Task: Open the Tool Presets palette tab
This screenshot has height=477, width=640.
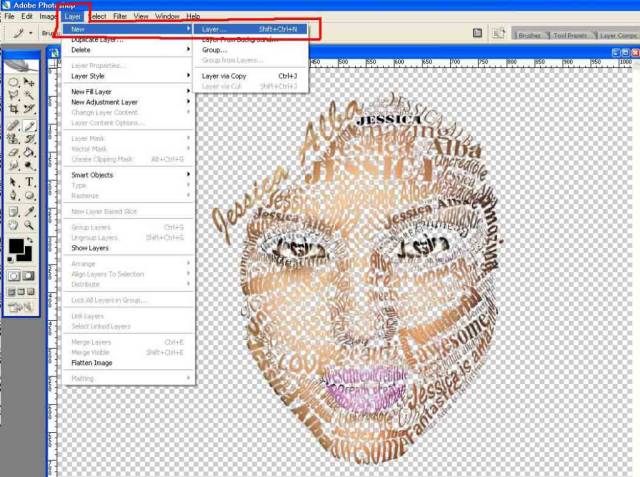Action: pyautogui.click(x=570, y=35)
